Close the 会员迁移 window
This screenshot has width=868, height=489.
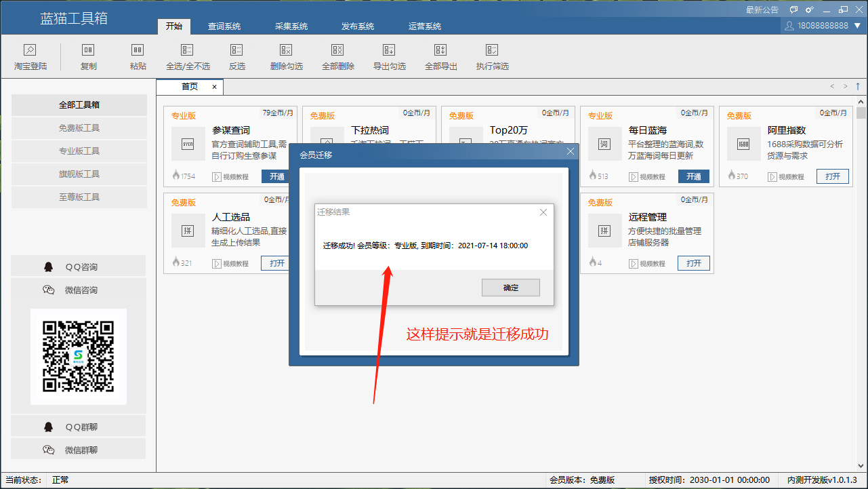(570, 152)
